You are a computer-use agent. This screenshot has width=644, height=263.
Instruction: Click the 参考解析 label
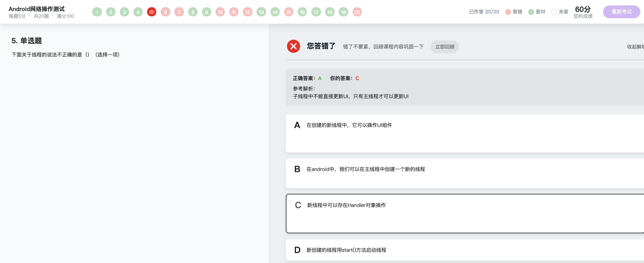[x=304, y=88]
